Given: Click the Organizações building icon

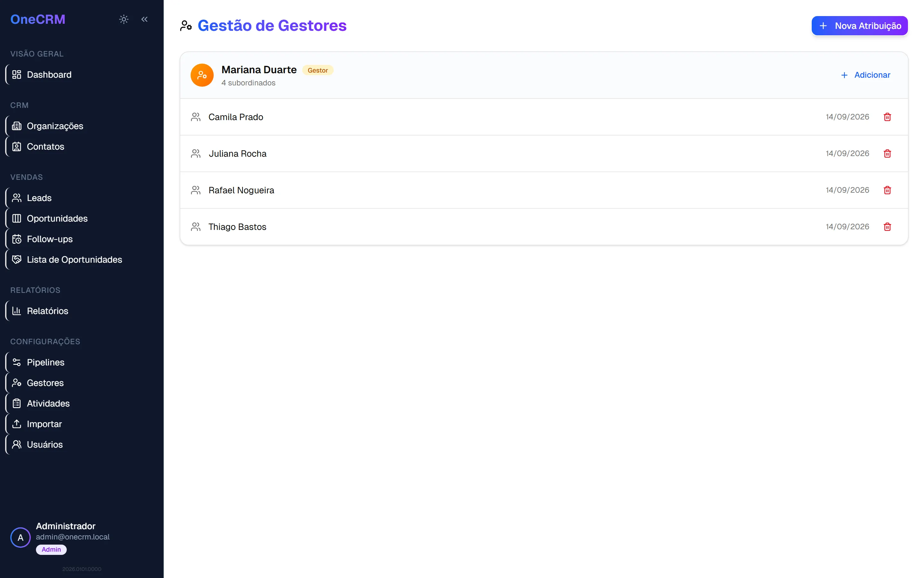Looking at the screenshot, I should 16,126.
